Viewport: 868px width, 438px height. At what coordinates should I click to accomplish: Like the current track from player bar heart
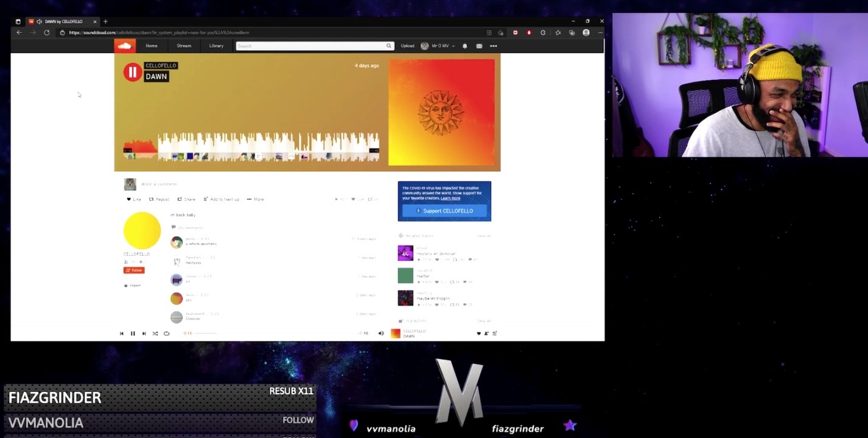[478, 333]
